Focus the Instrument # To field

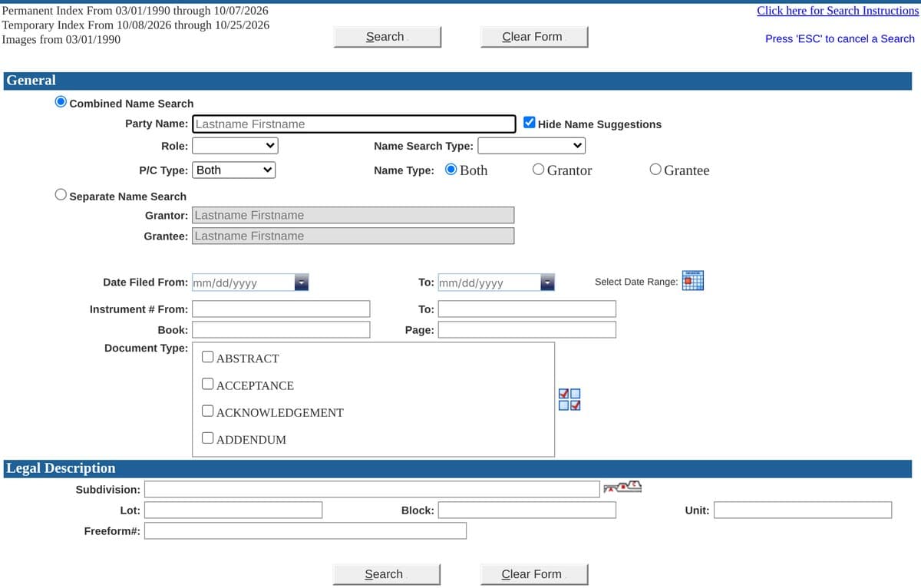[x=527, y=309]
